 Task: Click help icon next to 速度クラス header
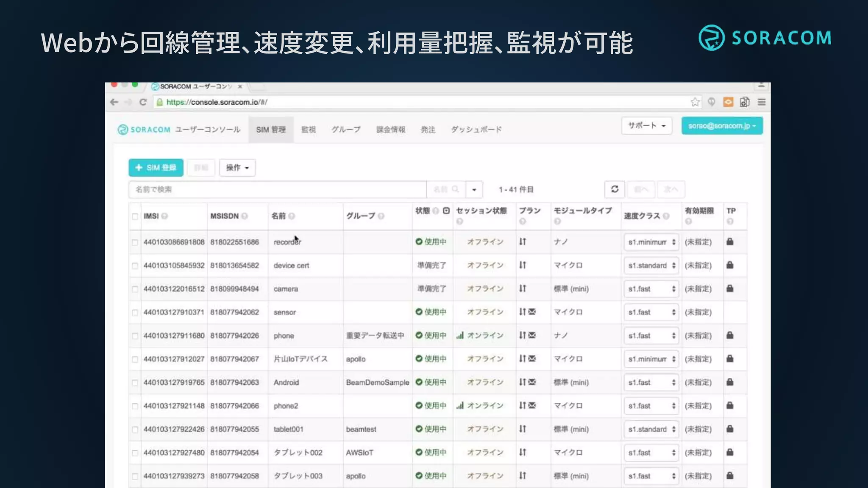[x=666, y=216]
